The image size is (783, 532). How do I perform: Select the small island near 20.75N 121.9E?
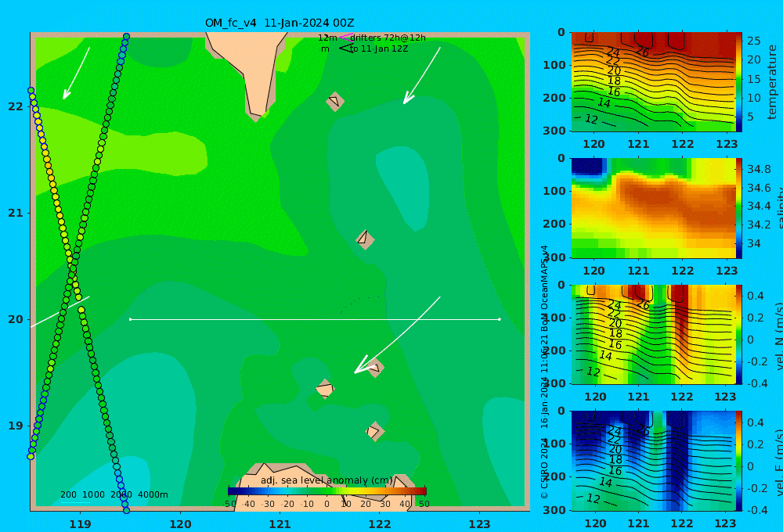(365, 239)
